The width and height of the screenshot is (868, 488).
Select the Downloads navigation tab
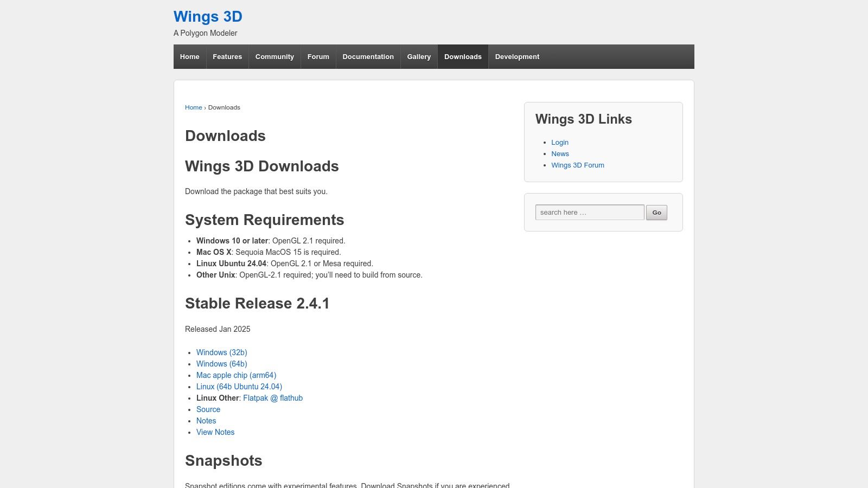(463, 56)
